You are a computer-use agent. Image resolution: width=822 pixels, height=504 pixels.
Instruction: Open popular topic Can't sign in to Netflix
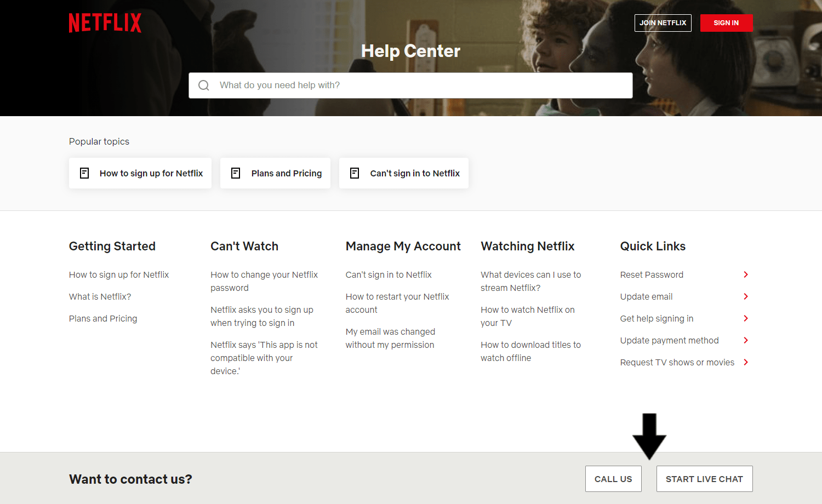click(404, 173)
